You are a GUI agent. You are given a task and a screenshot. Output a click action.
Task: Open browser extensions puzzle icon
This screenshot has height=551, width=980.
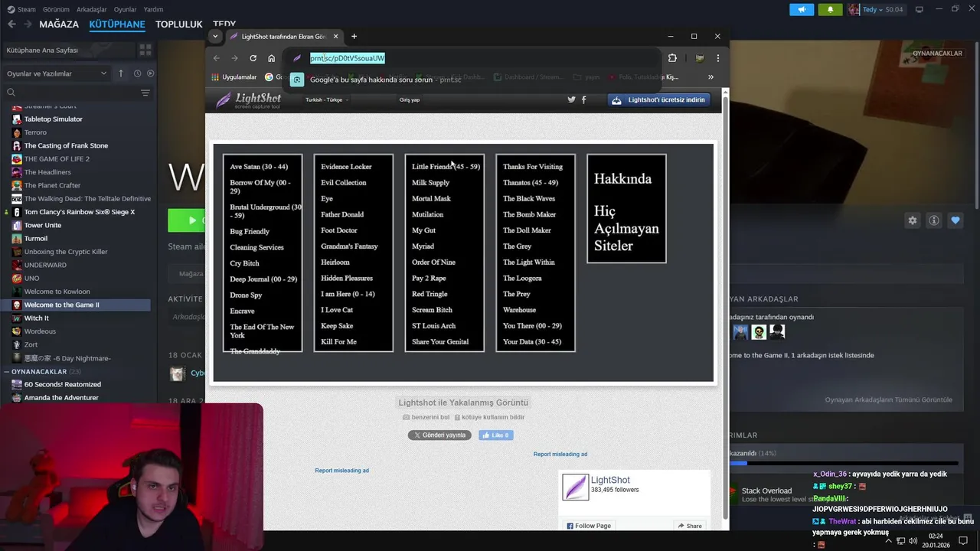click(x=672, y=58)
